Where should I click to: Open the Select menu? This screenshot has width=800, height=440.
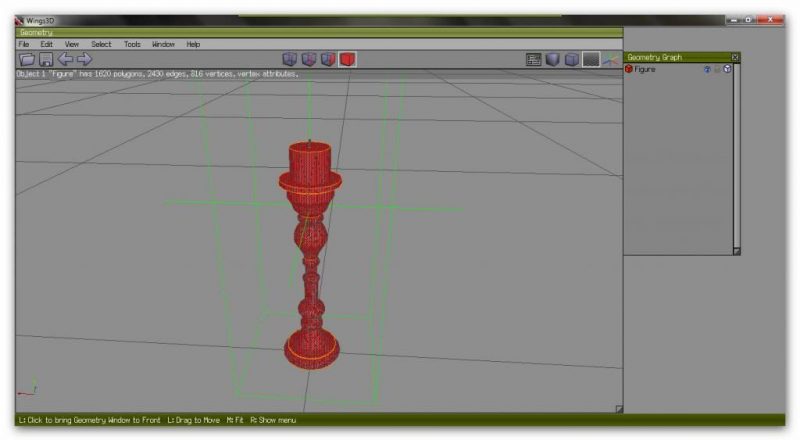pos(101,44)
